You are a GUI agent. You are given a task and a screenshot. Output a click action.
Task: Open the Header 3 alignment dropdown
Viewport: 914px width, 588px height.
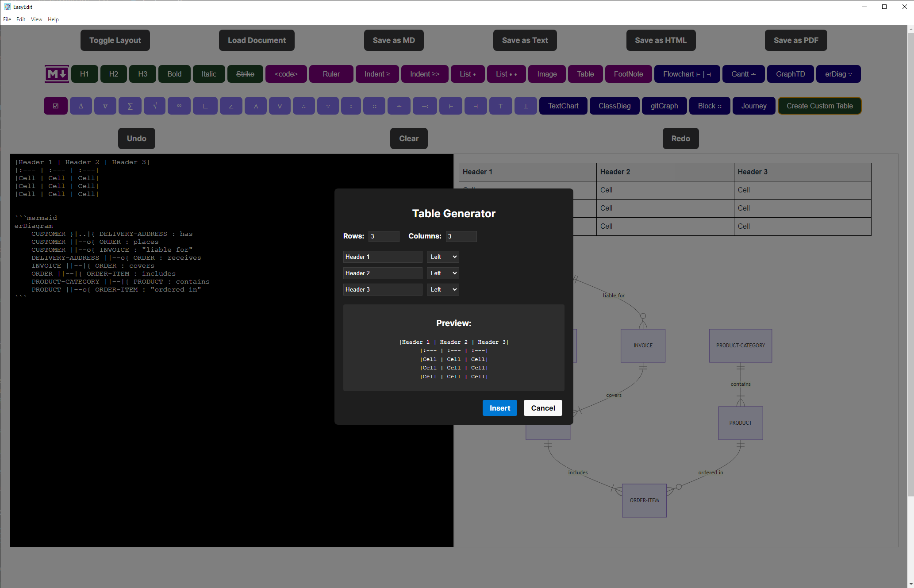tap(443, 289)
